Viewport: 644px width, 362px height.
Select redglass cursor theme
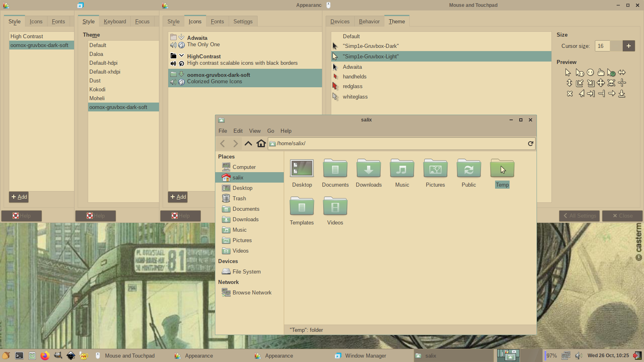point(441,86)
